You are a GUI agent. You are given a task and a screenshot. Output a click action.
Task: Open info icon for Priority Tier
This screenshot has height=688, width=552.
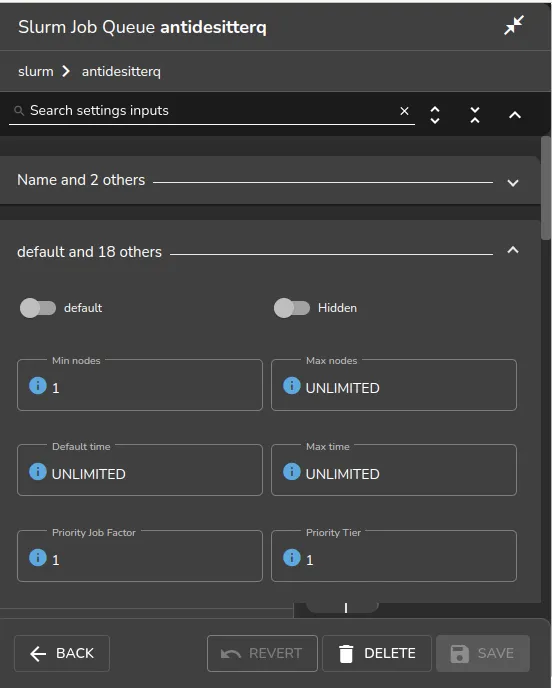pyautogui.click(x=292, y=558)
